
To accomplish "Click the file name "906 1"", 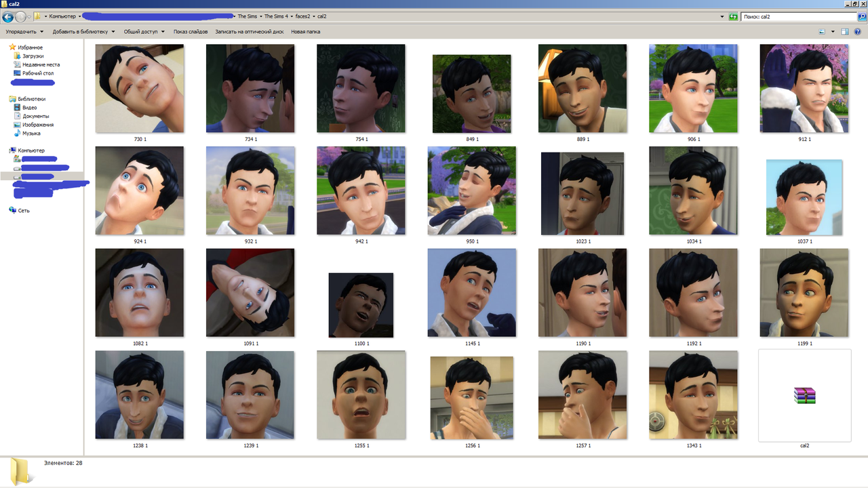I will pos(693,139).
